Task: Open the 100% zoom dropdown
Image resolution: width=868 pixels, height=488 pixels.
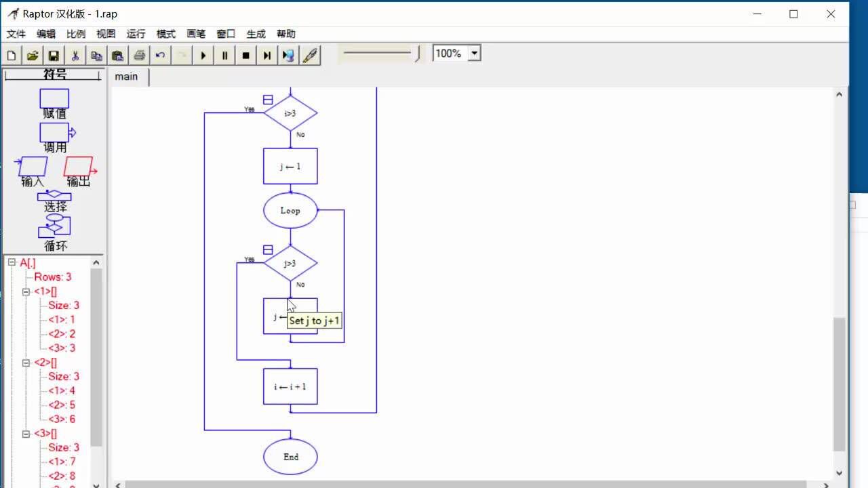Action: coord(474,54)
